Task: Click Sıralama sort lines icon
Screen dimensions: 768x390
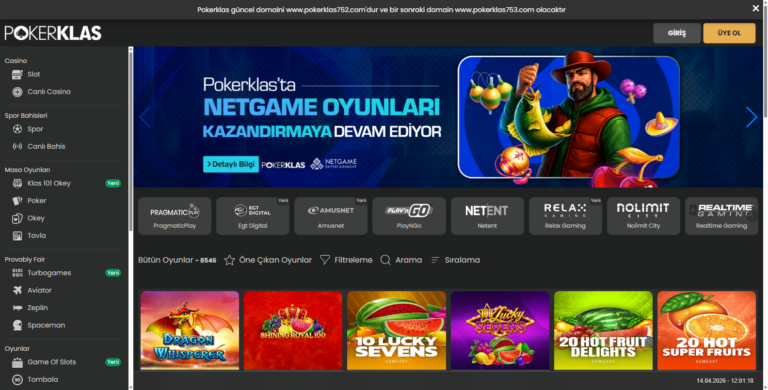Action: click(x=435, y=260)
